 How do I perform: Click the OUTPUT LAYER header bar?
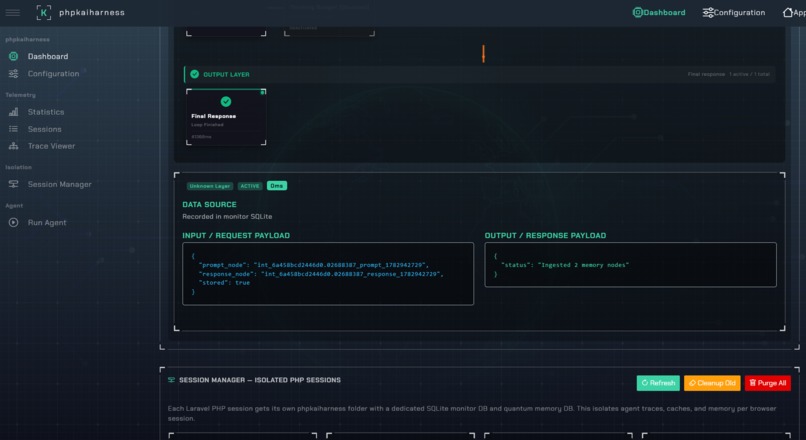tap(480, 74)
